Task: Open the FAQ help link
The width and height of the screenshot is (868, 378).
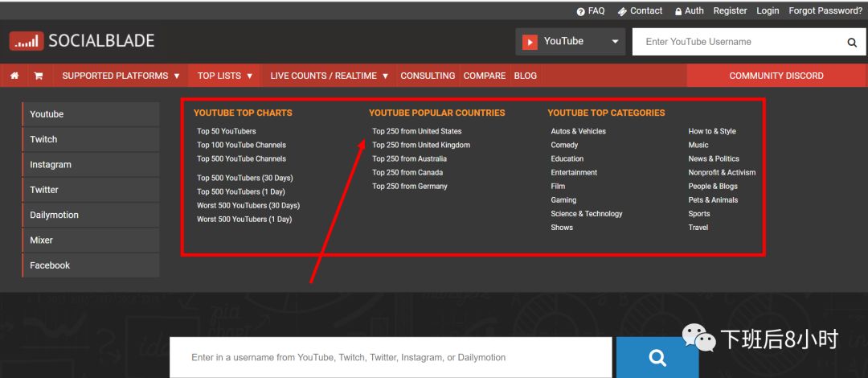Action: tap(591, 11)
